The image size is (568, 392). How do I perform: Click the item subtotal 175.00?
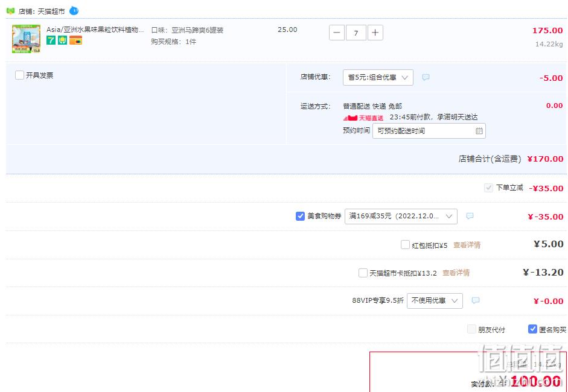(x=547, y=30)
